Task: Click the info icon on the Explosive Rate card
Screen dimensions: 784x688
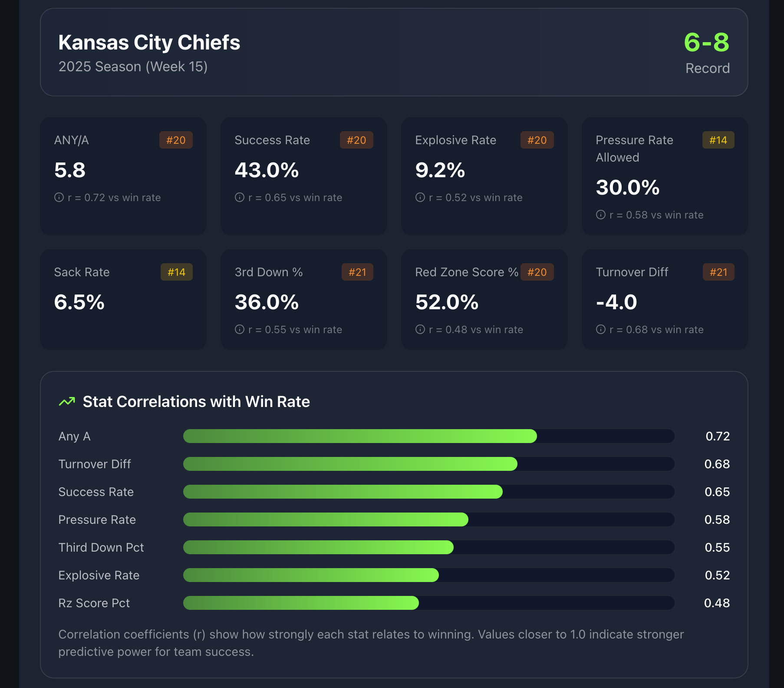Action: (419, 198)
